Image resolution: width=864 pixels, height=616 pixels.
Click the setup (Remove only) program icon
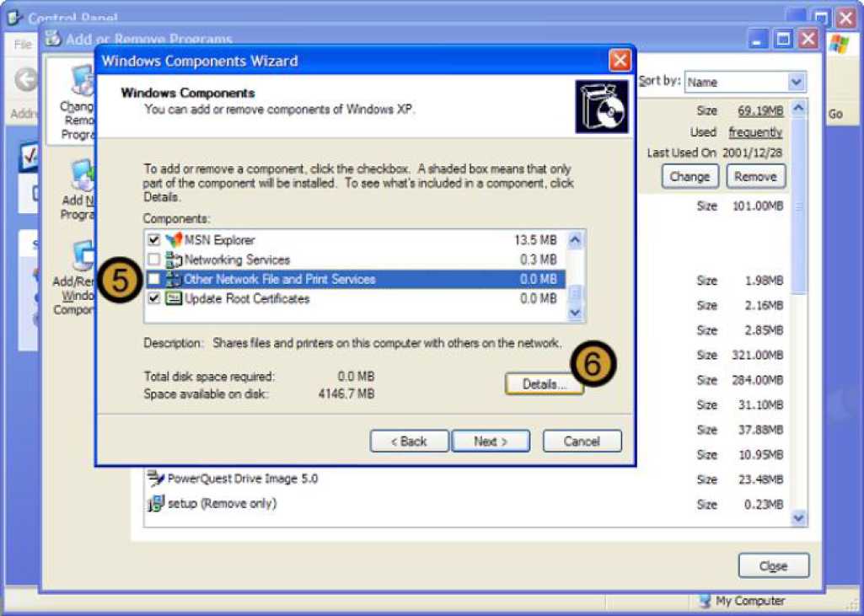point(156,503)
